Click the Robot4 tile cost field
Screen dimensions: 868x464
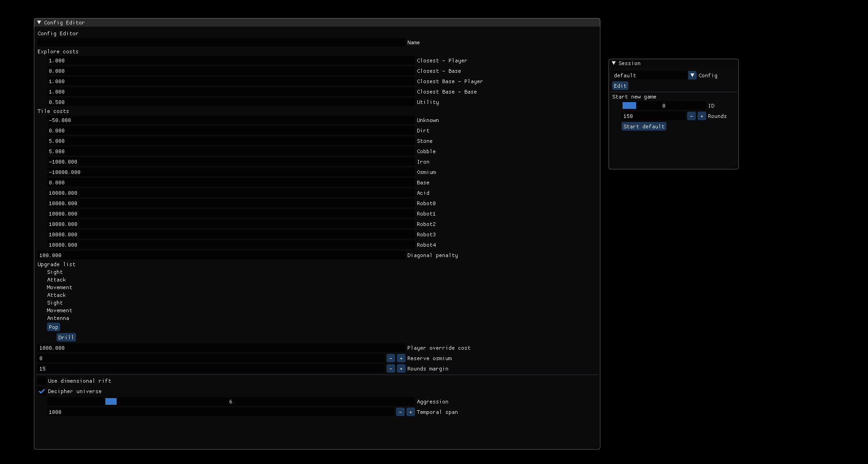coord(231,244)
